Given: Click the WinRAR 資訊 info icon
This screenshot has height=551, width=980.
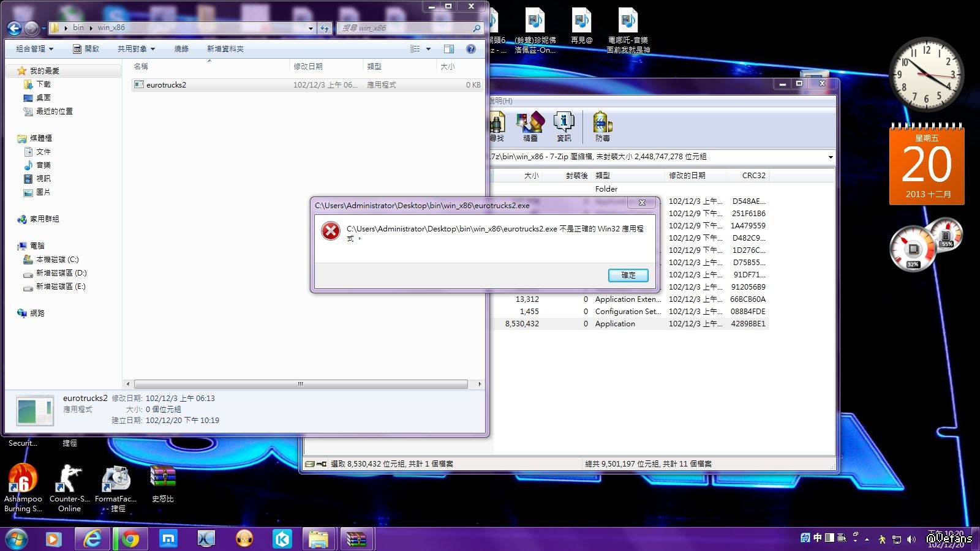Looking at the screenshot, I should [563, 126].
